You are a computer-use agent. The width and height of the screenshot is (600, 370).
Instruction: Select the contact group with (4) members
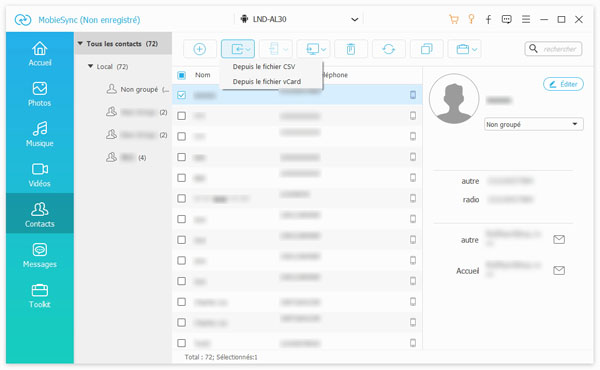click(x=126, y=157)
